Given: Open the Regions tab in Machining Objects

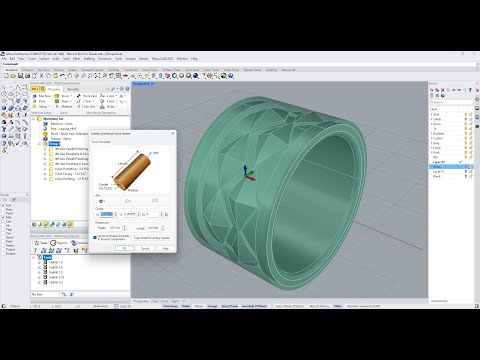Looking at the screenshot, I should pyautogui.click(x=59, y=243).
